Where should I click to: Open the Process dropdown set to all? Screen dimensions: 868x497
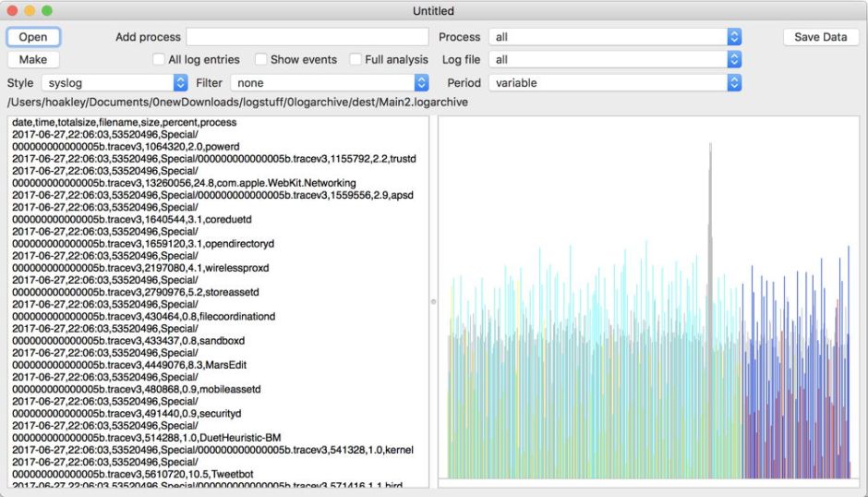[x=615, y=37]
